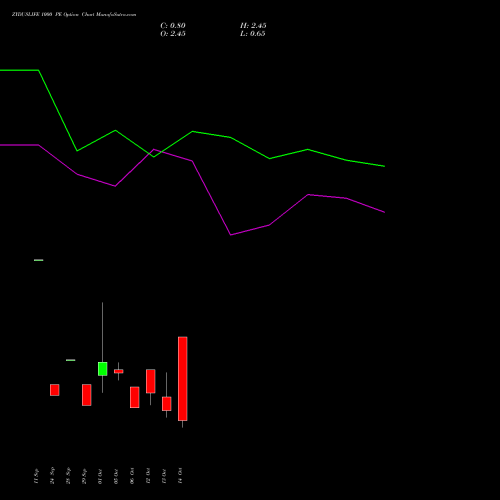This screenshot has height=500, width=500.
Task: Select the 11 Sep date label
Action: pos(36,476)
